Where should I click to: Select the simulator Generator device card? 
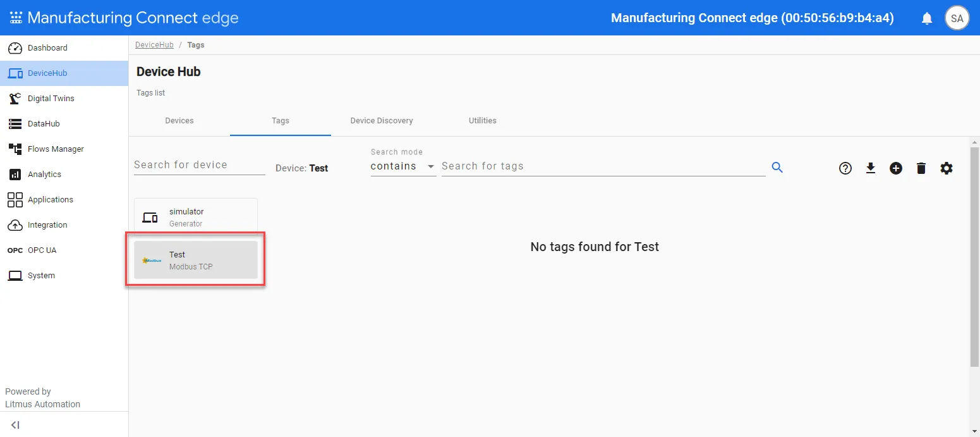196,218
